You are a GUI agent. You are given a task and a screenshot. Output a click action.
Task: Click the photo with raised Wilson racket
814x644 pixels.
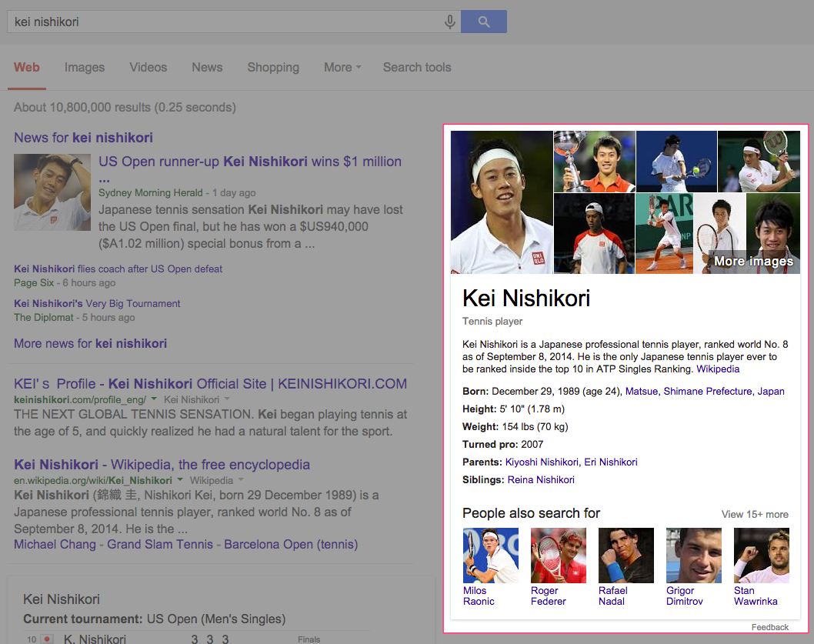pos(759,162)
